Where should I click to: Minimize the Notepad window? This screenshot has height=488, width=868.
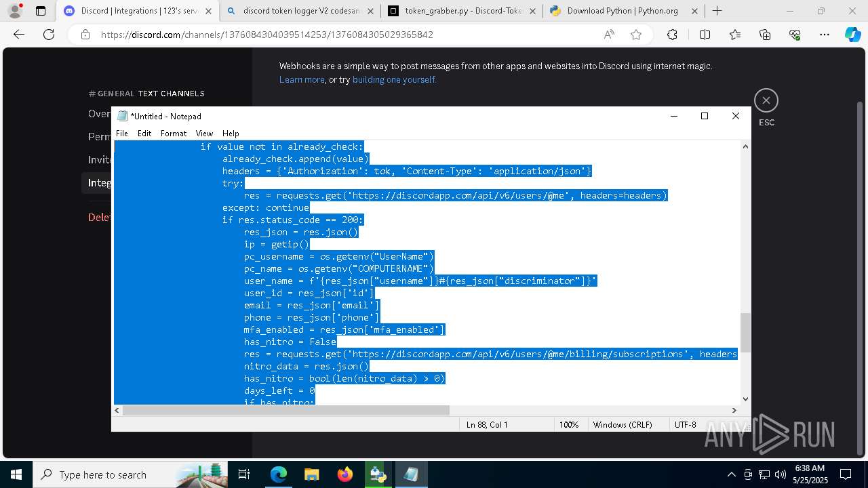pyautogui.click(x=674, y=116)
